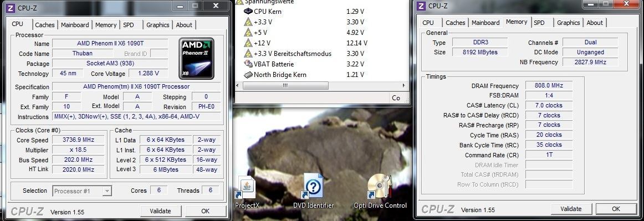Close the left CPU-Z window
The width and height of the screenshot is (644, 221).
[216, 6]
